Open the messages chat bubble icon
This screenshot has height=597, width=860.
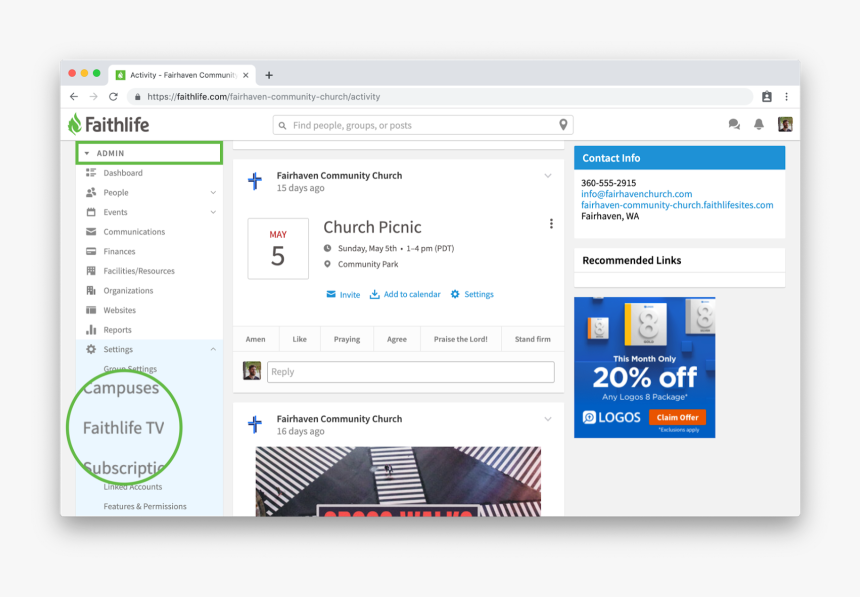click(x=734, y=125)
